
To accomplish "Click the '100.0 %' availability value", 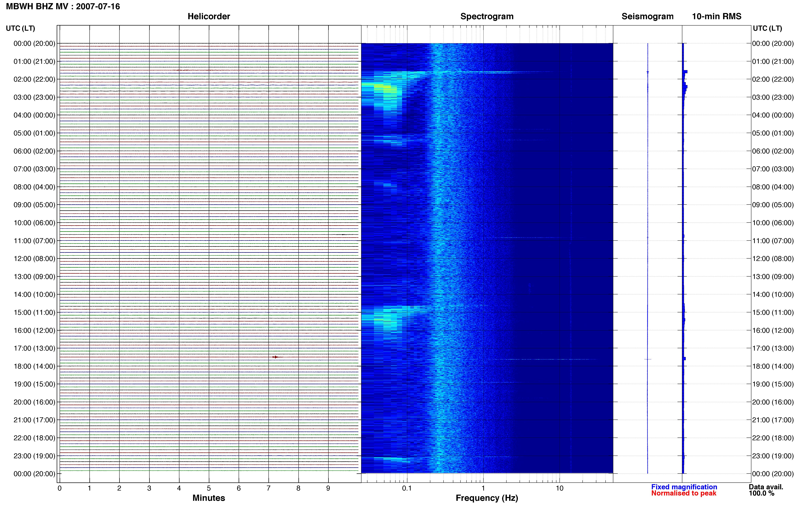I will (x=761, y=493).
